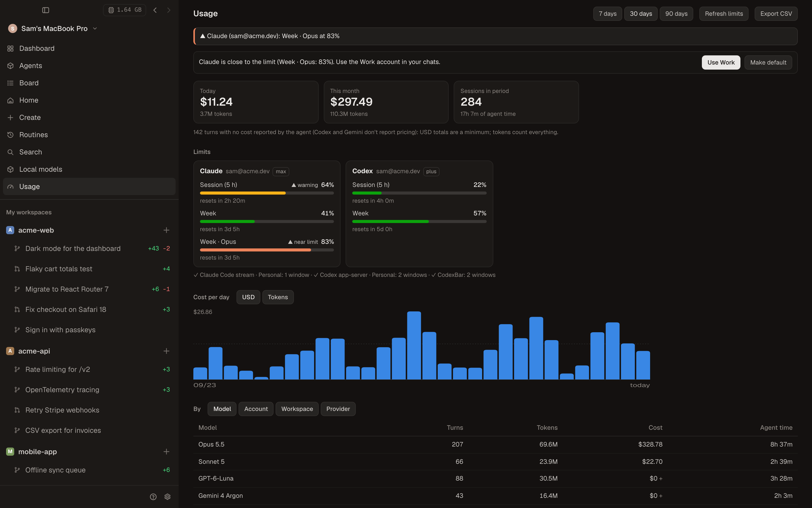The height and width of the screenshot is (508, 812).
Task: Click the 1.64 GB memory indicator
Action: click(x=125, y=10)
